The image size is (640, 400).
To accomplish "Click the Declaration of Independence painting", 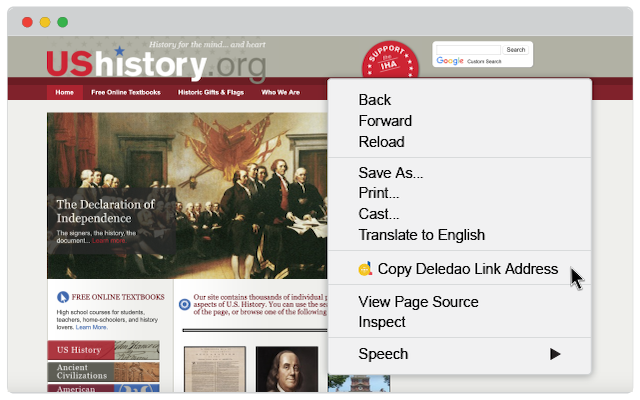I will 187,196.
